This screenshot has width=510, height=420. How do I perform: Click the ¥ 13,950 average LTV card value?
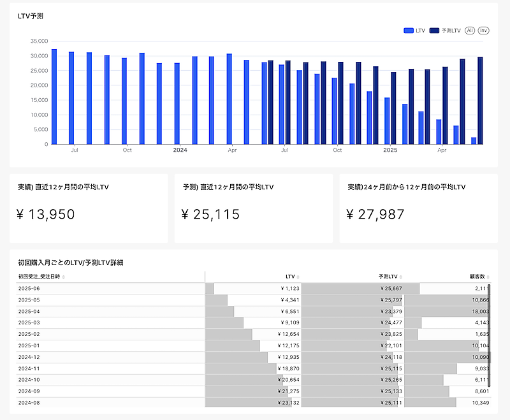(46, 215)
